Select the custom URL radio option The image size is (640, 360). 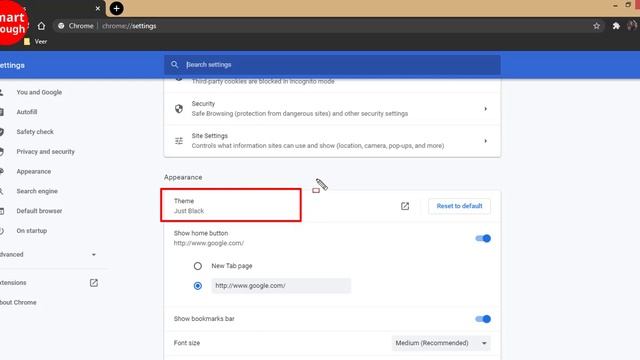(x=198, y=286)
